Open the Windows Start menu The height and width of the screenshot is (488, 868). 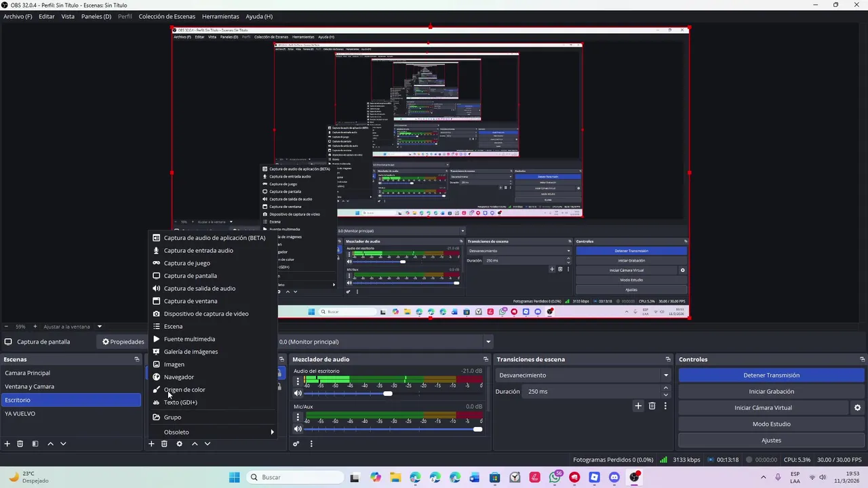235,477
